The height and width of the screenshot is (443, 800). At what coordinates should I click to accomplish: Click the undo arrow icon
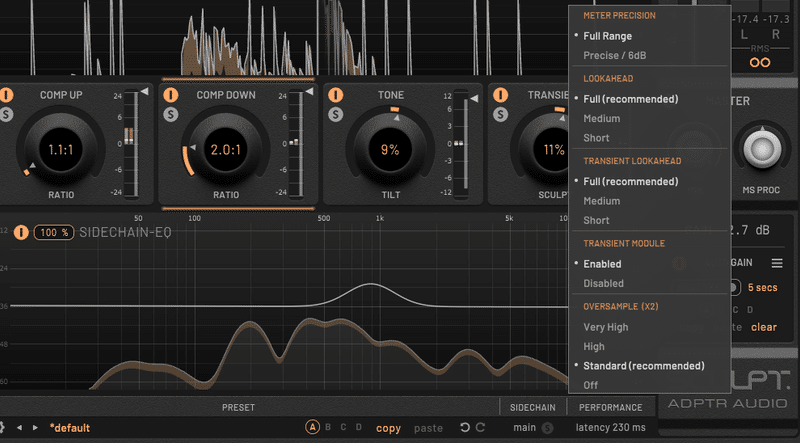point(465,428)
